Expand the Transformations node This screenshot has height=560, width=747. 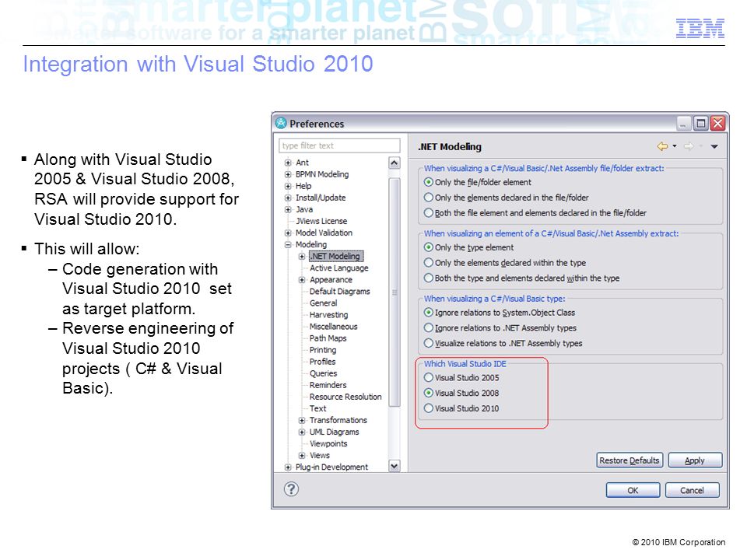coord(302,421)
